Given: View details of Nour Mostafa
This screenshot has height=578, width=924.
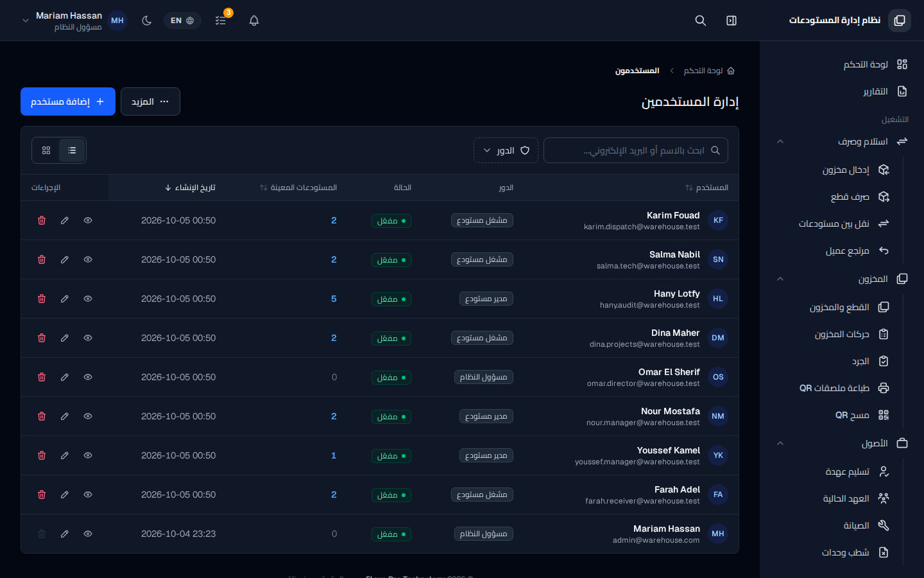Looking at the screenshot, I should point(88,416).
